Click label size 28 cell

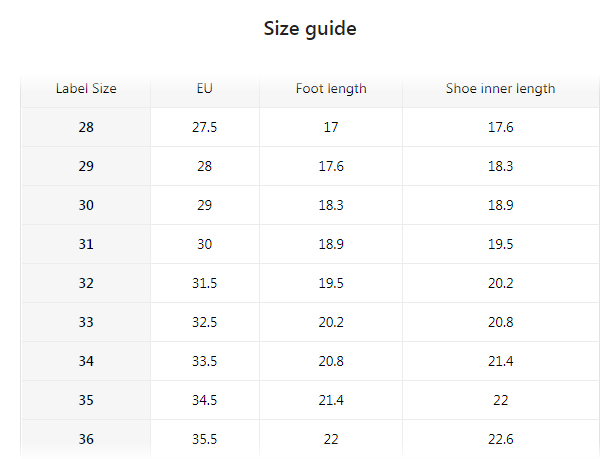click(86, 128)
